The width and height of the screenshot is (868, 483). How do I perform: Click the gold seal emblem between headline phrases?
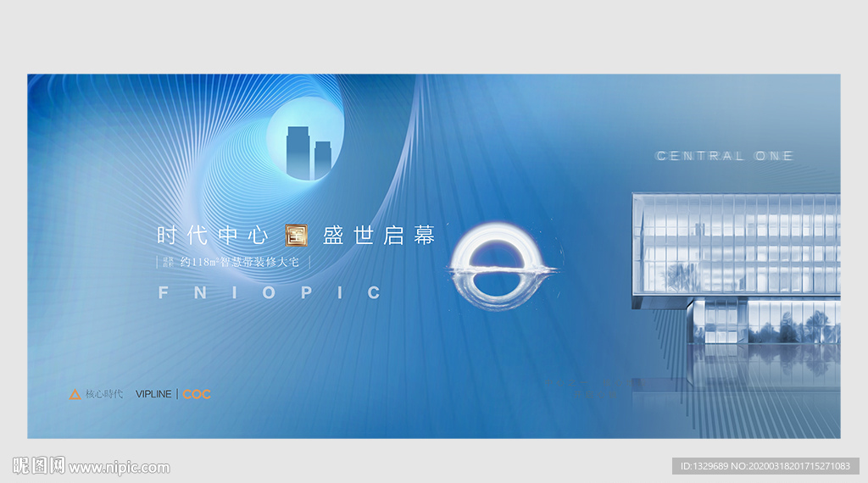click(296, 235)
